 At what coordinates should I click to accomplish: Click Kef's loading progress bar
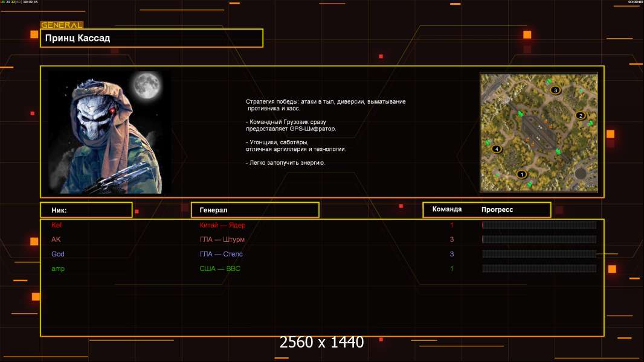(539, 225)
